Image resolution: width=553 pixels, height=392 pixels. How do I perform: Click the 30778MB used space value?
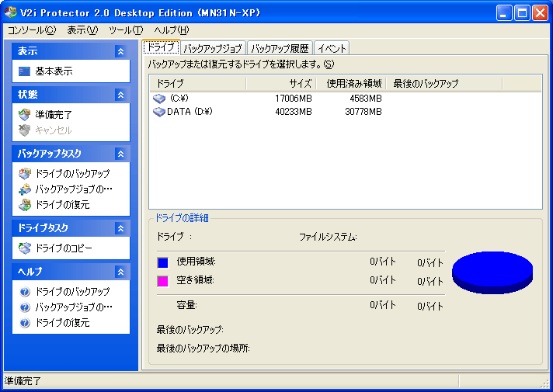point(363,112)
